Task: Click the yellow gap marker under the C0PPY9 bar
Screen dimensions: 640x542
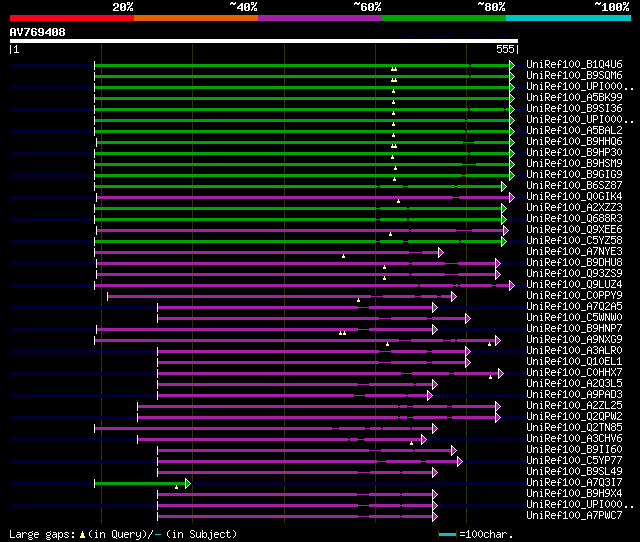Action: tap(358, 300)
